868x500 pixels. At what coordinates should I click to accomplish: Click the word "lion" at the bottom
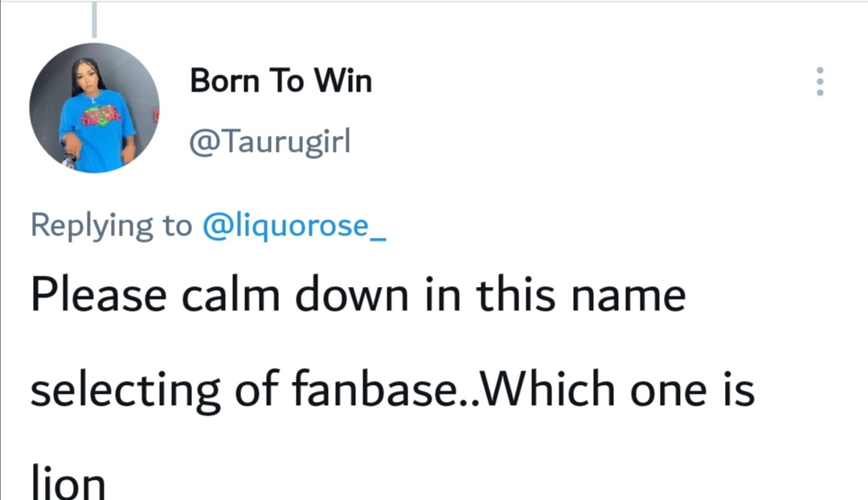click(x=68, y=485)
